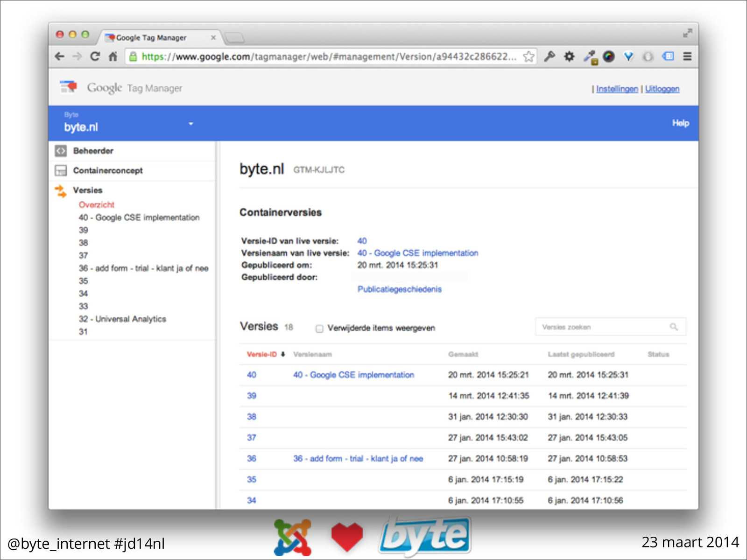Click the Laatst gepubliceerd column header

coord(581,354)
